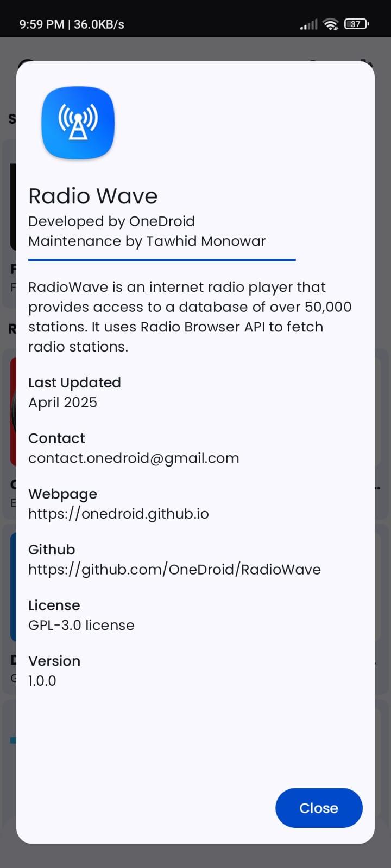The width and height of the screenshot is (391, 868).
Task: Tap the "Webpage" section label
Action: [62, 494]
